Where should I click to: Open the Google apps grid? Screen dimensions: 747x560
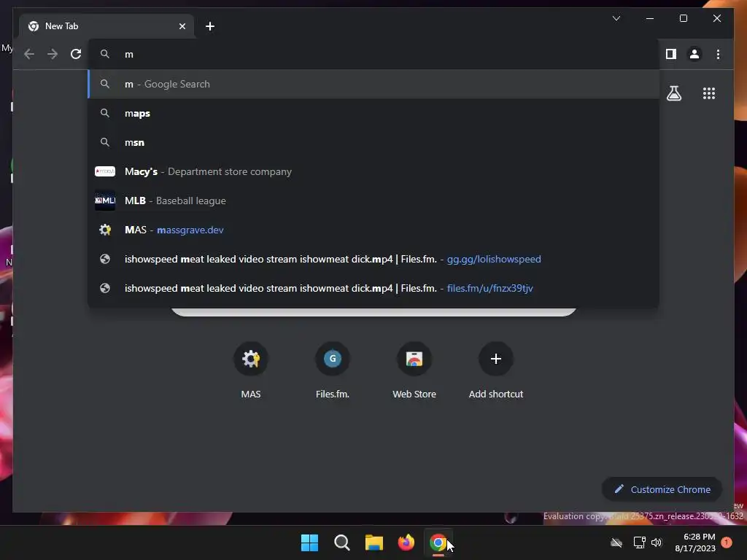[709, 93]
